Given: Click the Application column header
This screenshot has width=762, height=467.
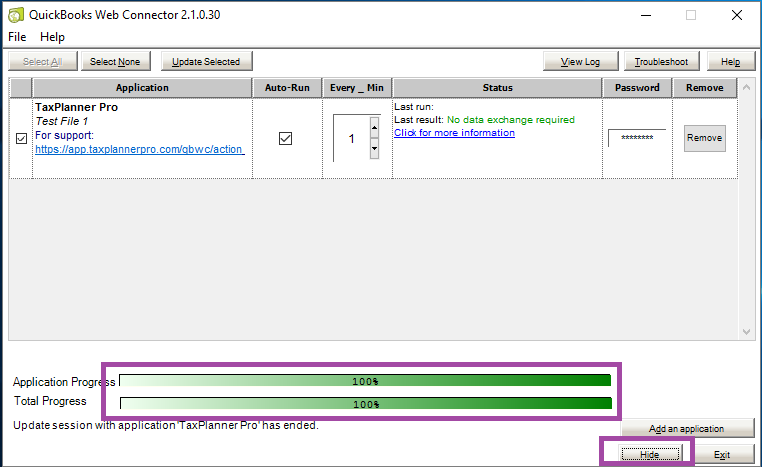Looking at the screenshot, I should tap(142, 88).
